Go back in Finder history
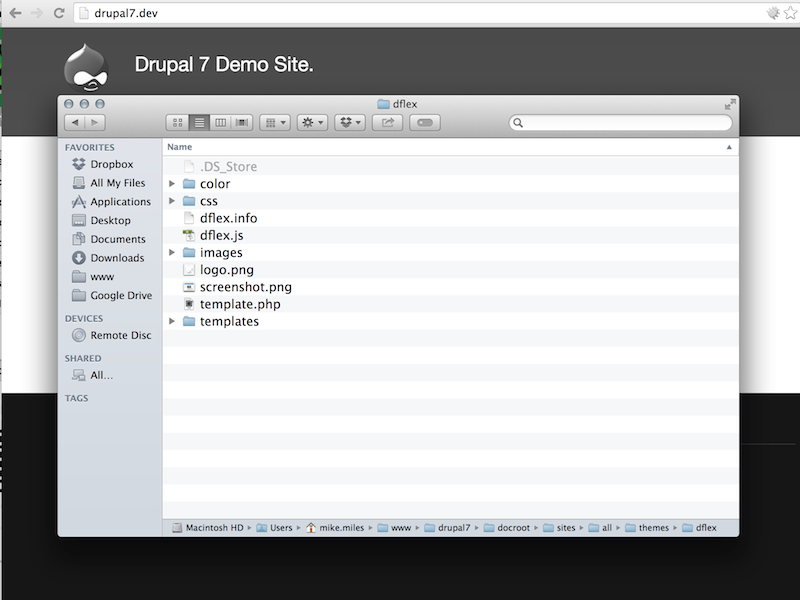 click(x=74, y=122)
